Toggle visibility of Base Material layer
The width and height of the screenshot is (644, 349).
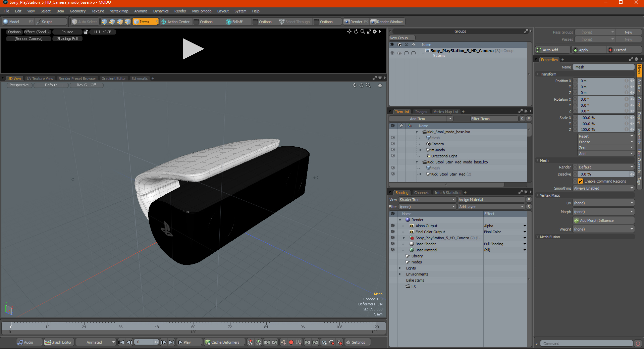tap(392, 250)
